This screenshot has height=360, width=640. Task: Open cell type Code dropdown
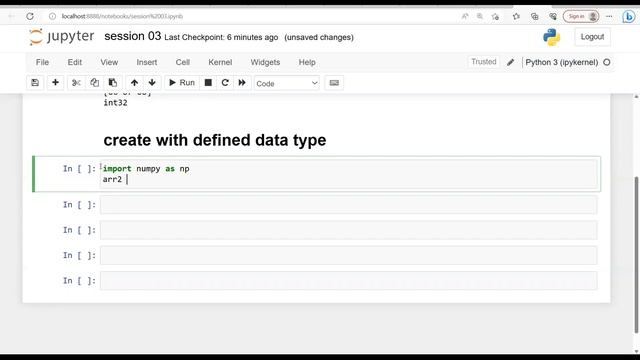(x=287, y=83)
